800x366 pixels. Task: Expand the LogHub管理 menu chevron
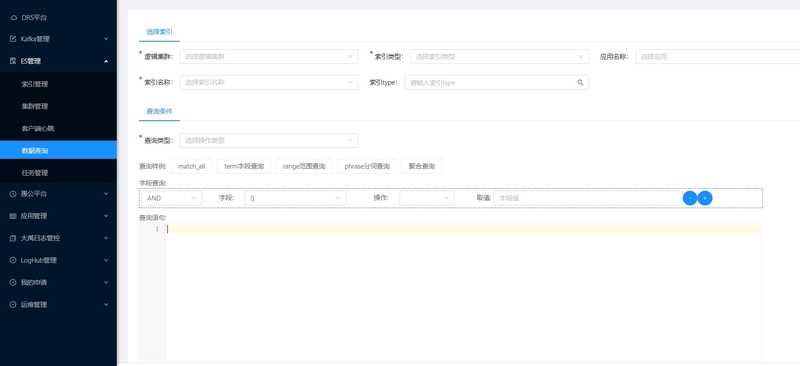coord(106,260)
